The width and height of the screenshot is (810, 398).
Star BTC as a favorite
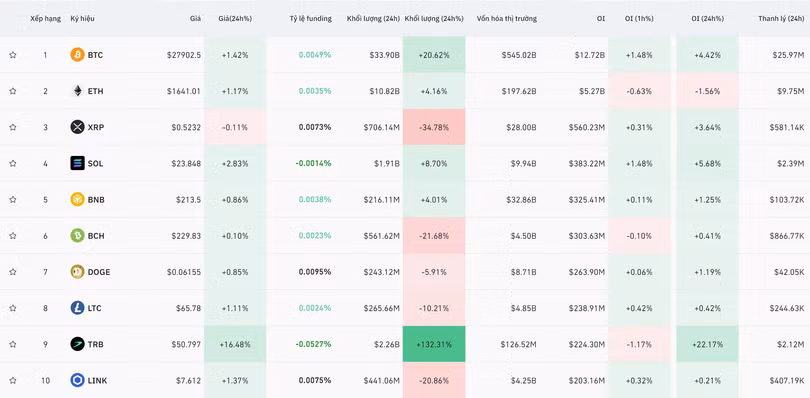coord(13,55)
